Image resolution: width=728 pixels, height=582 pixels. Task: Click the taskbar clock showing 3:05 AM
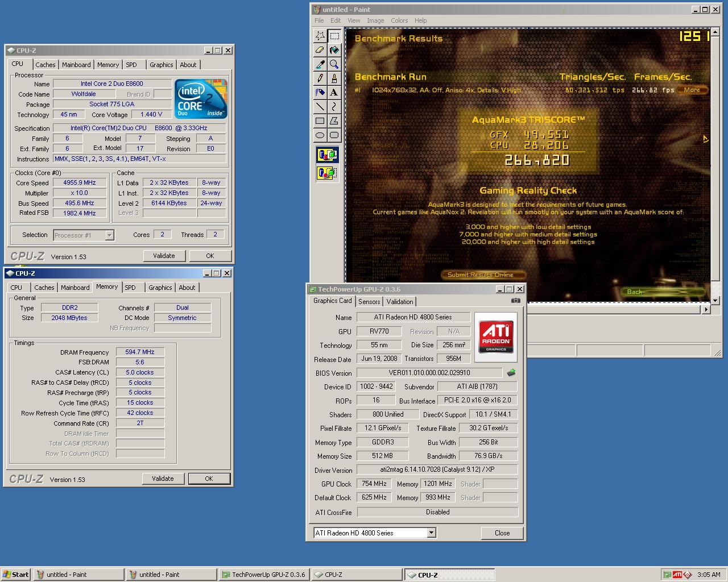point(709,575)
